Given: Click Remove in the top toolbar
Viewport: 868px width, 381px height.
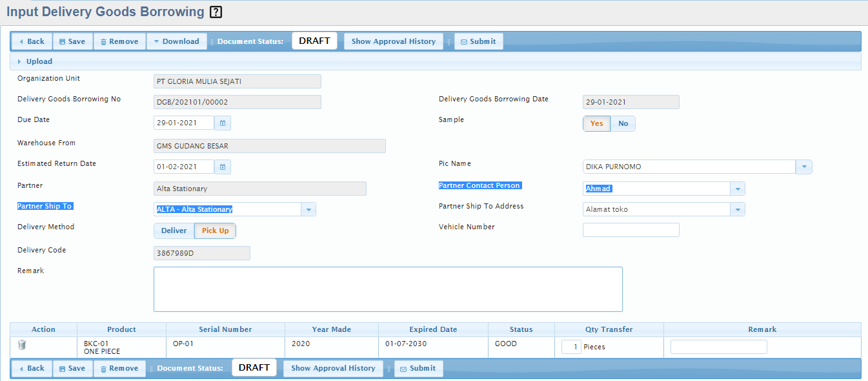Looking at the screenshot, I should [x=119, y=41].
